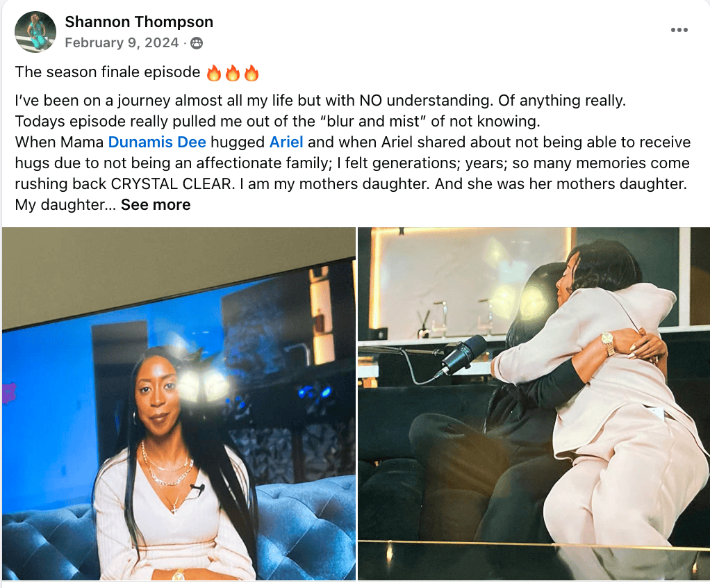Click Shannon Thompson's profile picture
The height and width of the screenshot is (588, 710).
[x=35, y=32]
